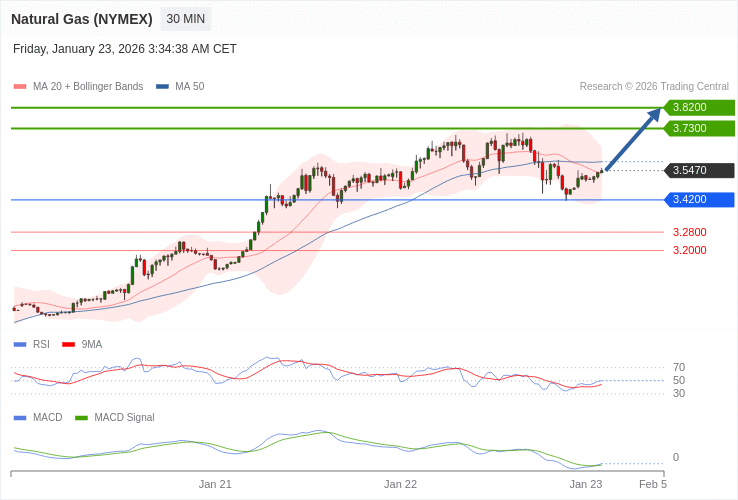Screen dimensions: 738x500
Task: Click the Feb 5 time axis label
Action: 653,484
